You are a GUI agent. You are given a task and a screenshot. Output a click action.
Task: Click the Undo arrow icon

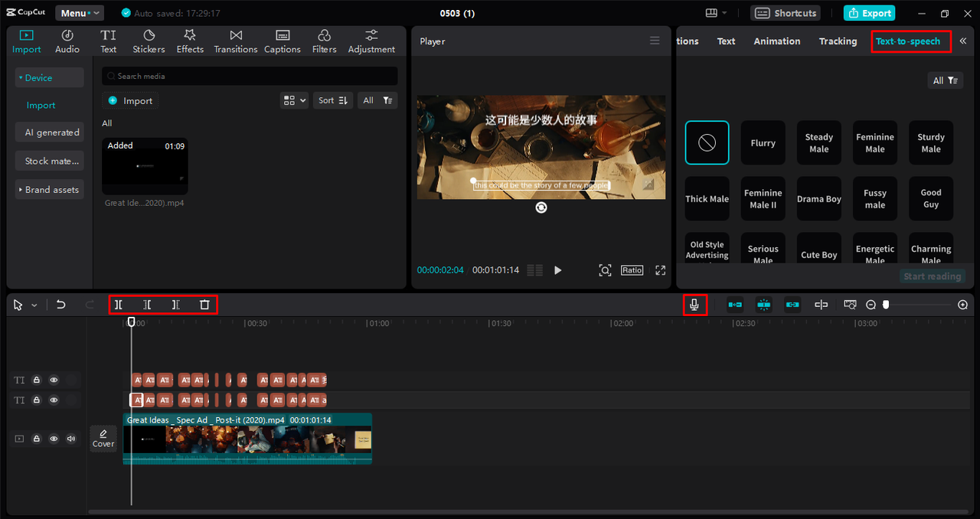61,305
